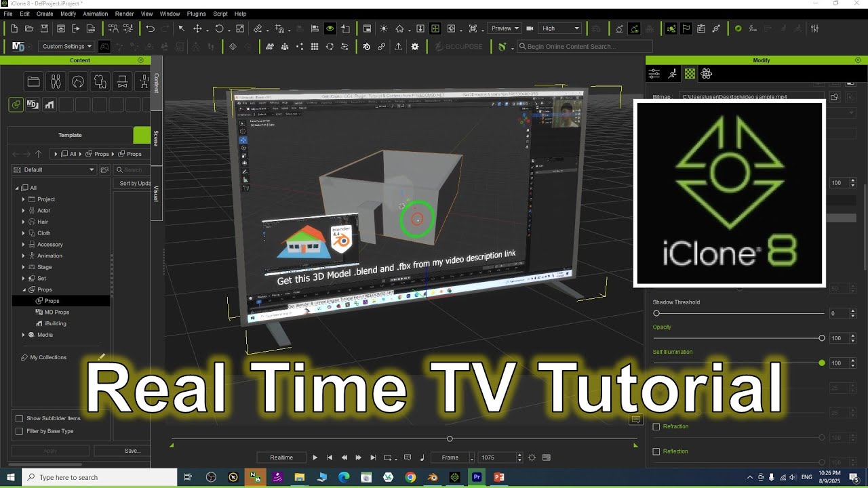868x488 pixels.
Task: Click the flag icon in top toolbar
Action: (x=686, y=28)
